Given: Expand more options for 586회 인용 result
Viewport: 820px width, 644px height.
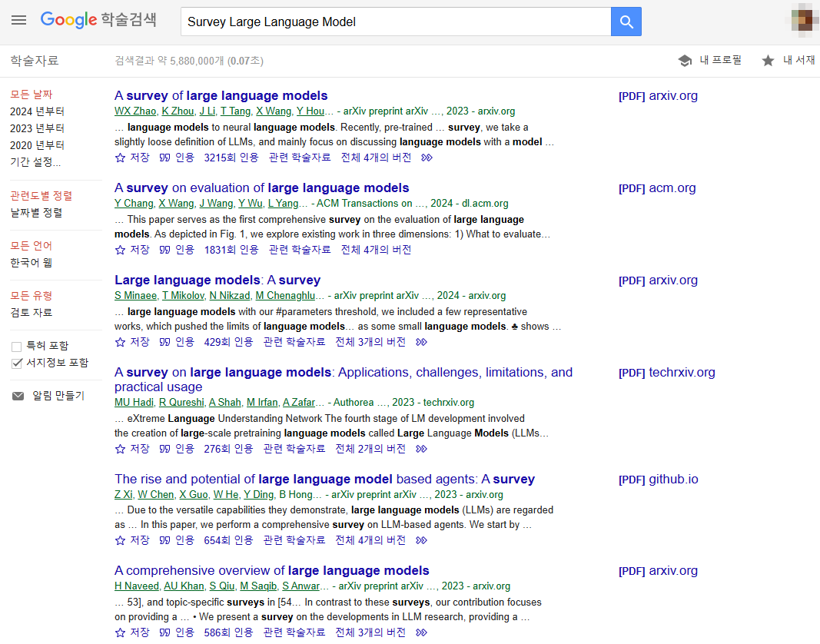Looking at the screenshot, I should point(421,632).
